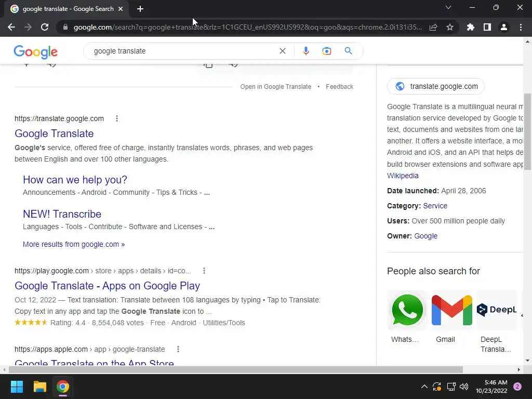Open the Chrome profile icon
This screenshot has height=399, width=532.
coord(504,27)
